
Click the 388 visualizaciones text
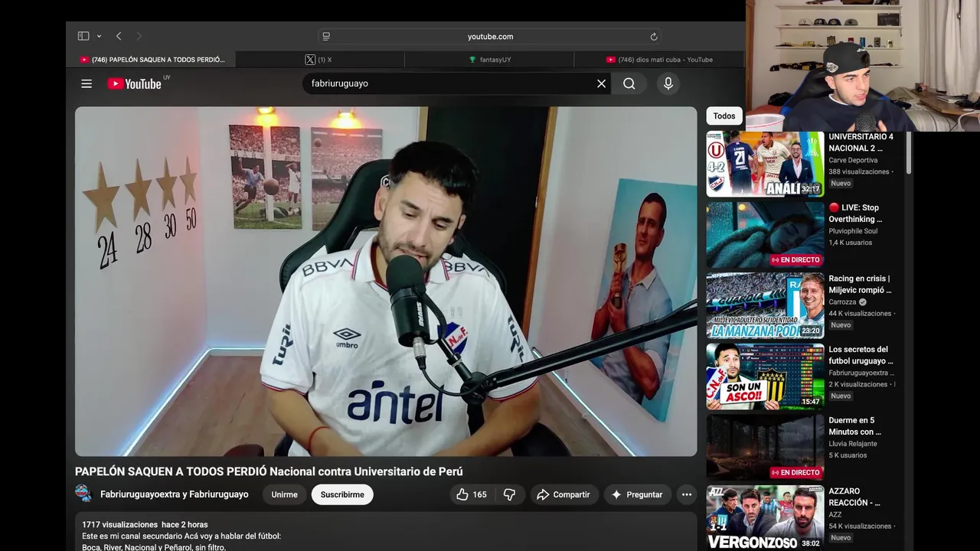(859, 171)
